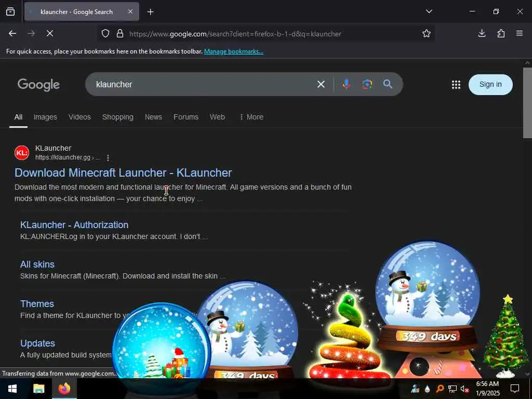This screenshot has width=532, height=399.
Task: Go to Google homepage via logo
Action: point(38,85)
